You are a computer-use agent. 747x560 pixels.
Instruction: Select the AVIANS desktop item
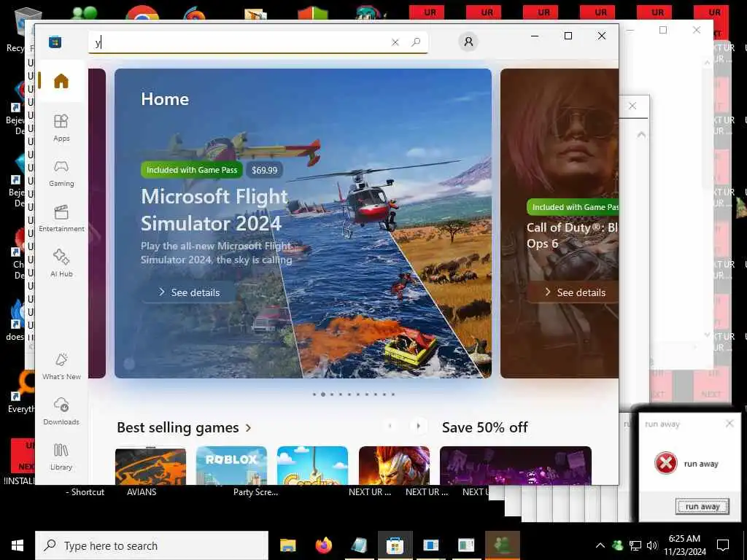[x=142, y=492]
